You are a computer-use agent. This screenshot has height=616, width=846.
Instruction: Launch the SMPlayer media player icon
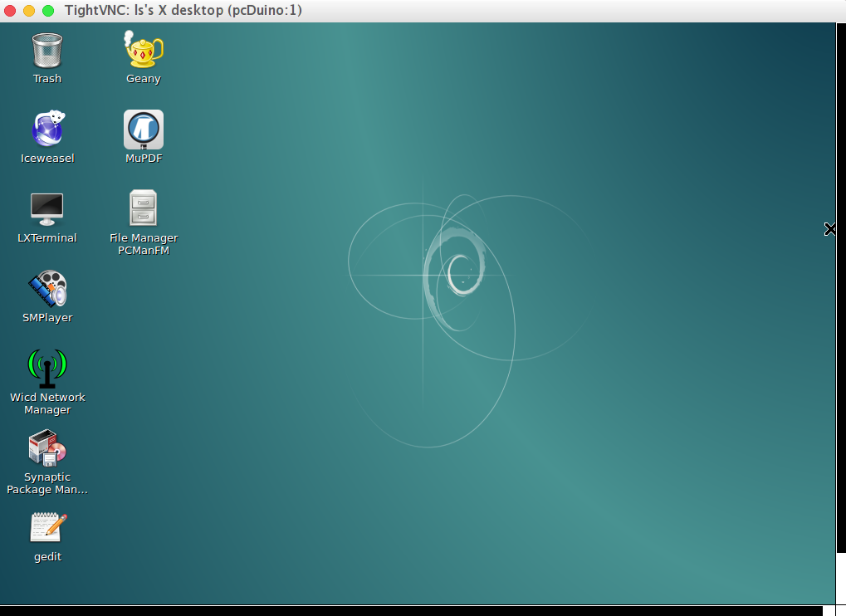[47, 289]
